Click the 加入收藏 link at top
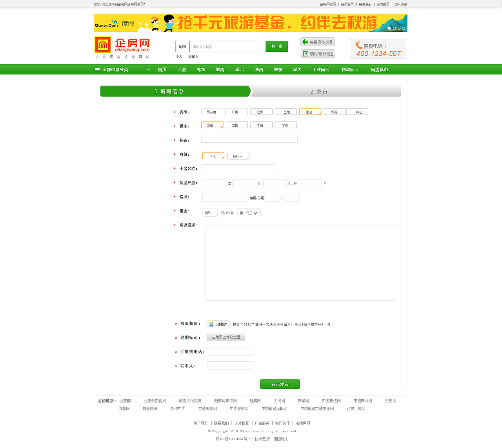The width and height of the screenshot is (502, 448). [401, 4]
